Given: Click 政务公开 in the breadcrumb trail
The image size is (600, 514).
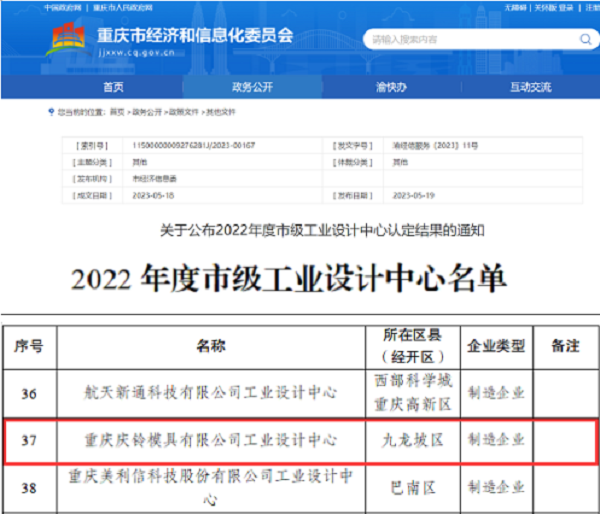Looking at the screenshot, I should click(147, 112).
